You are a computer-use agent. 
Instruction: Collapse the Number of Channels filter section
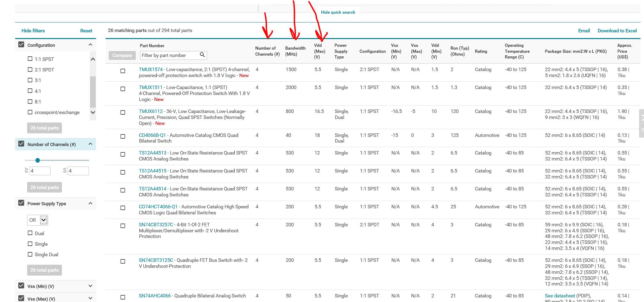click(90, 144)
